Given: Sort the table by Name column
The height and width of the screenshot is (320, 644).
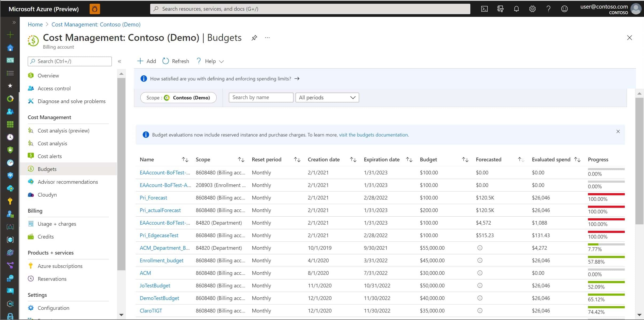Looking at the screenshot, I should pyautogui.click(x=185, y=160).
